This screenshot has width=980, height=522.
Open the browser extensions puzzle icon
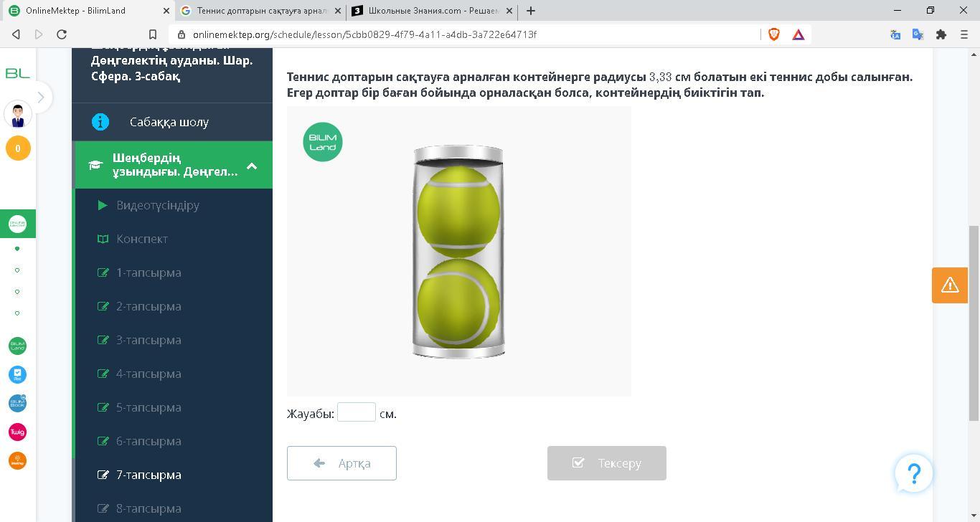941,34
